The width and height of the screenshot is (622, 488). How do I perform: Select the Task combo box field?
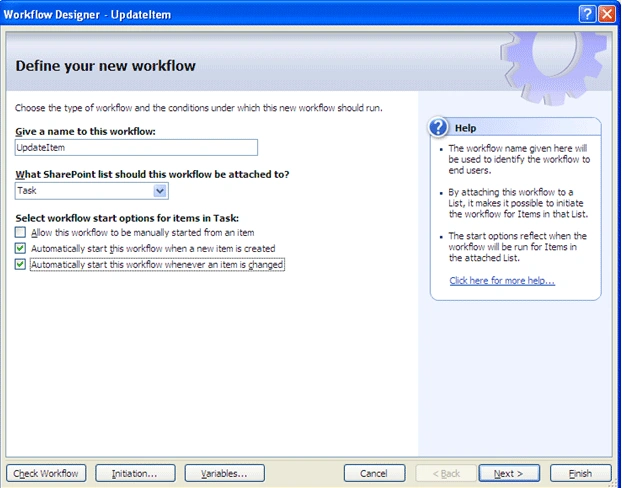click(x=92, y=191)
